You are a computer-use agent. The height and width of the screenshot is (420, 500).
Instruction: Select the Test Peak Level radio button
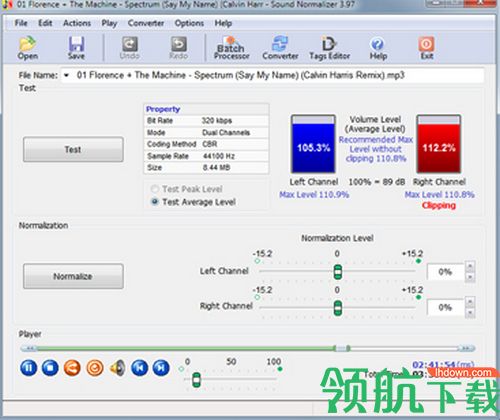154,189
